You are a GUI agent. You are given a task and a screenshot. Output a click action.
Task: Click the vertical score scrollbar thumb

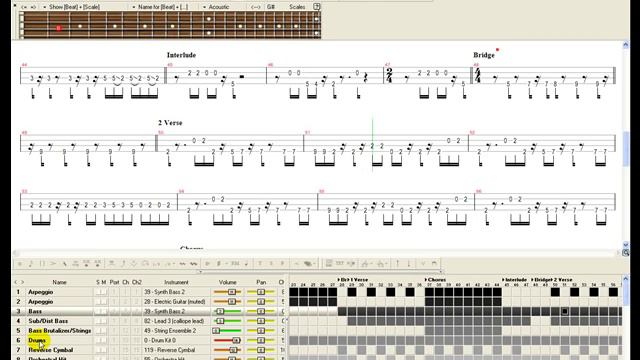pyautogui.click(x=626, y=149)
